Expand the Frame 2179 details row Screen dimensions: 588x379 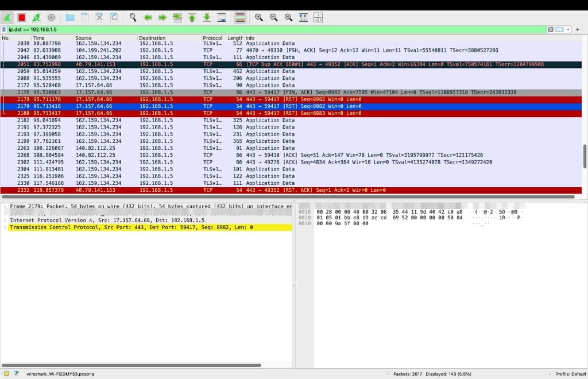pos(5,206)
